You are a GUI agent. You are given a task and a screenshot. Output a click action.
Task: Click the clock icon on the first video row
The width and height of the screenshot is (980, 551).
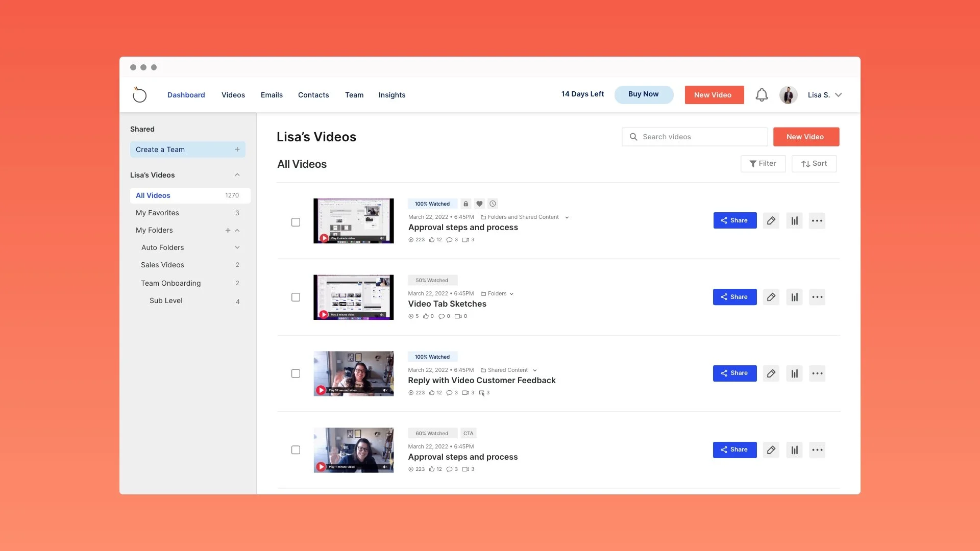point(493,204)
